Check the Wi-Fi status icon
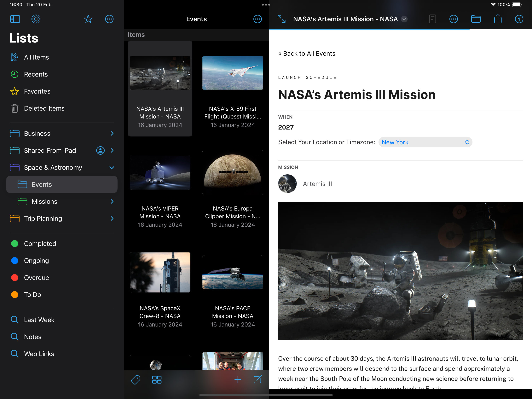The height and width of the screenshot is (399, 532). coord(493,5)
